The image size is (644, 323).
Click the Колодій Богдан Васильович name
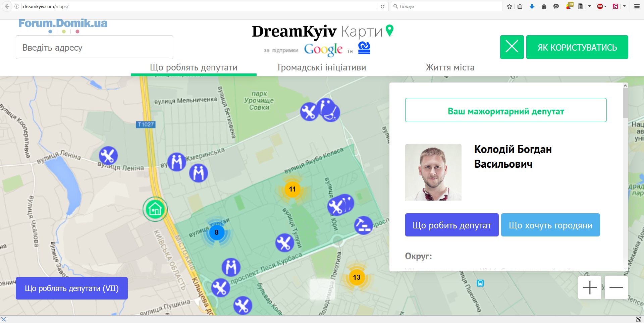pyautogui.click(x=513, y=157)
